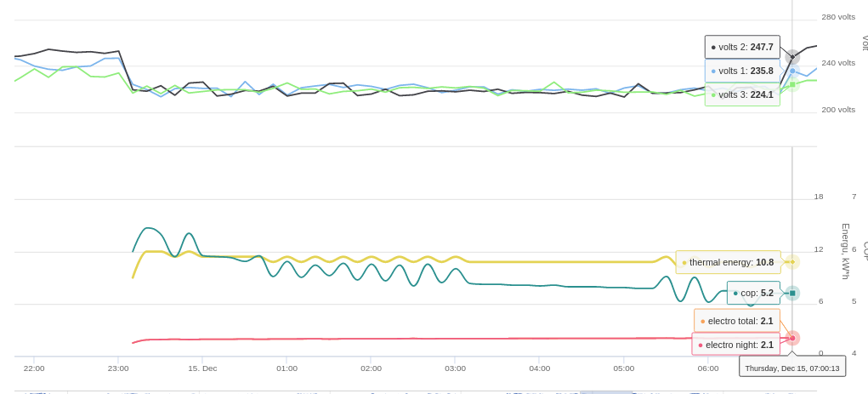Image resolution: width=868 pixels, height=394 pixels.
Task: Click the 03:00 time axis label
Action: point(455,368)
